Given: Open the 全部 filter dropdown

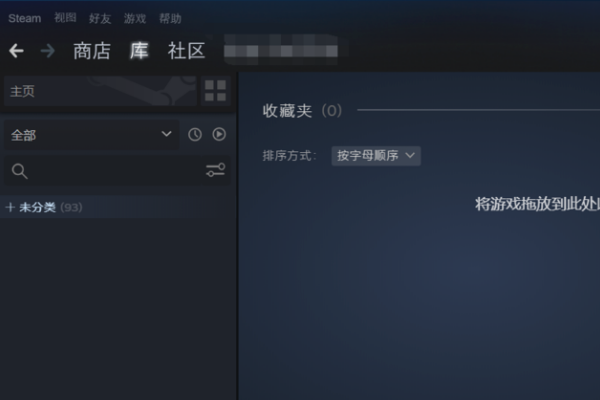Looking at the screenshot, I should pyautogui.click(x=91, y=135).
